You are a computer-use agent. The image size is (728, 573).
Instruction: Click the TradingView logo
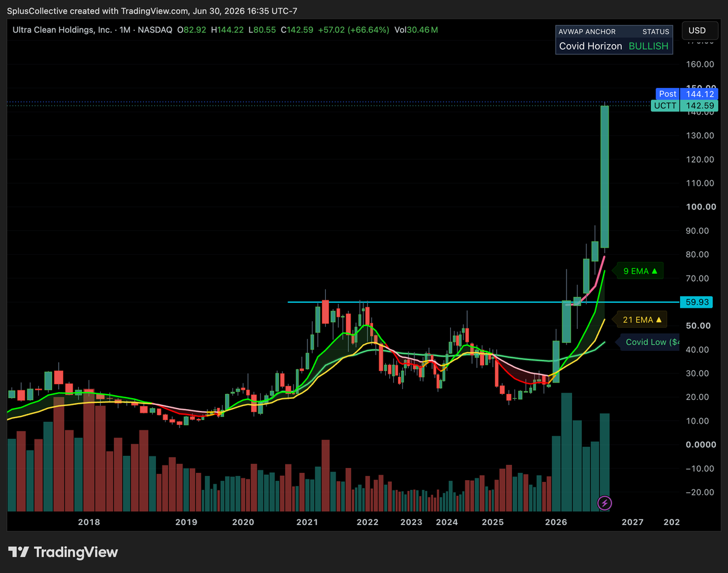pyautogui.click(x=63, y=552)
